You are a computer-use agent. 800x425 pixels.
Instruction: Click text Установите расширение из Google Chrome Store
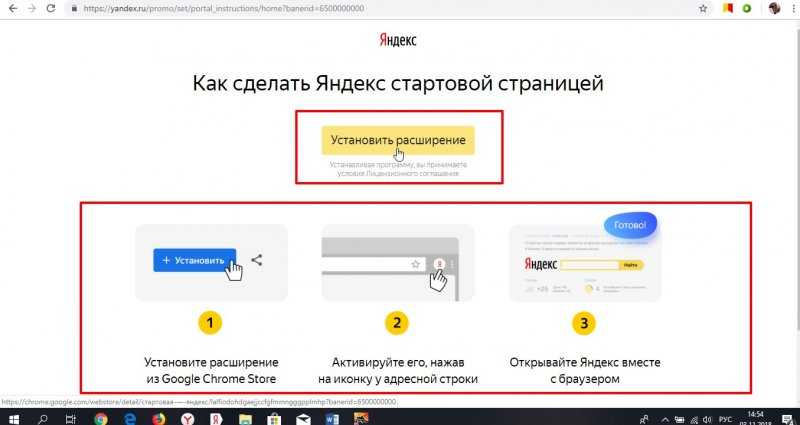pos(211,371)
